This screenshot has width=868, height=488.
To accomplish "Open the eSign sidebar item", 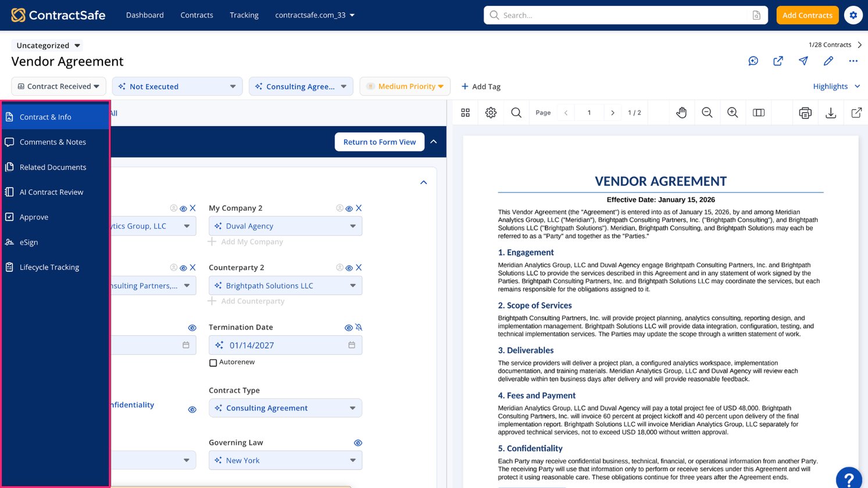I will (56, 242).
